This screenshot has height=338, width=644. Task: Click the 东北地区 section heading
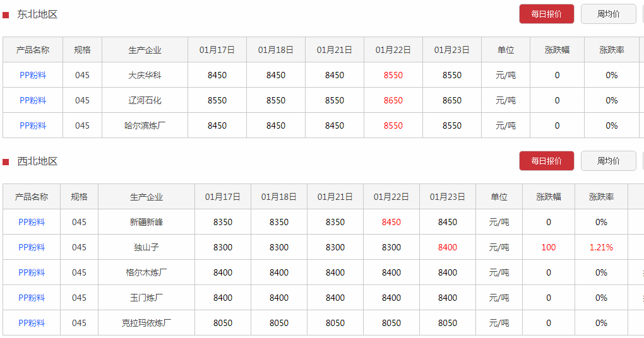pos(37,15)
